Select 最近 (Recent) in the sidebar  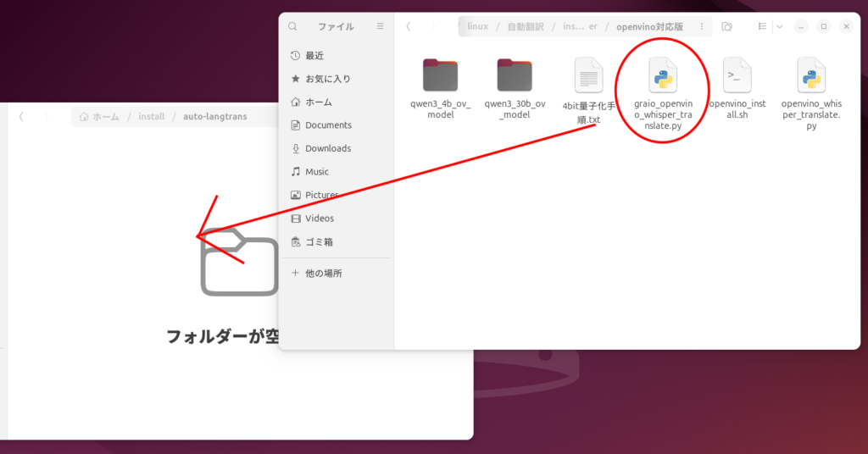(x=314, y=56)
